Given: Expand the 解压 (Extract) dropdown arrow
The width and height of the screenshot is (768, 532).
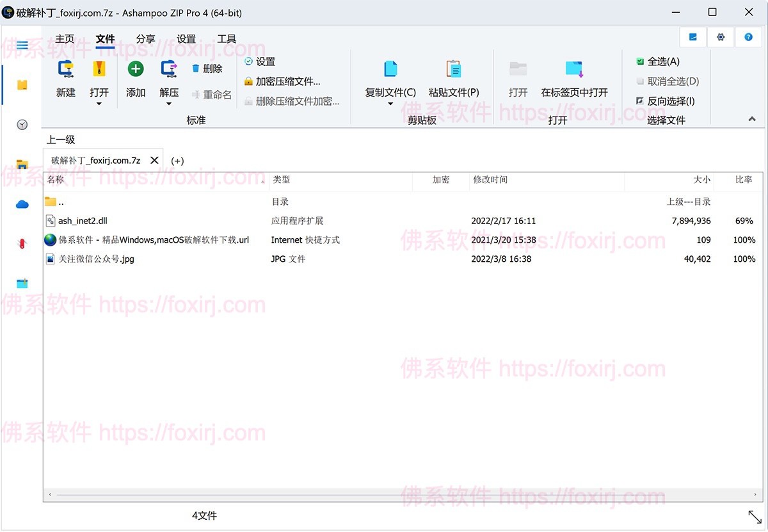Looking at the screenshot, I should [x=169, y=104].
